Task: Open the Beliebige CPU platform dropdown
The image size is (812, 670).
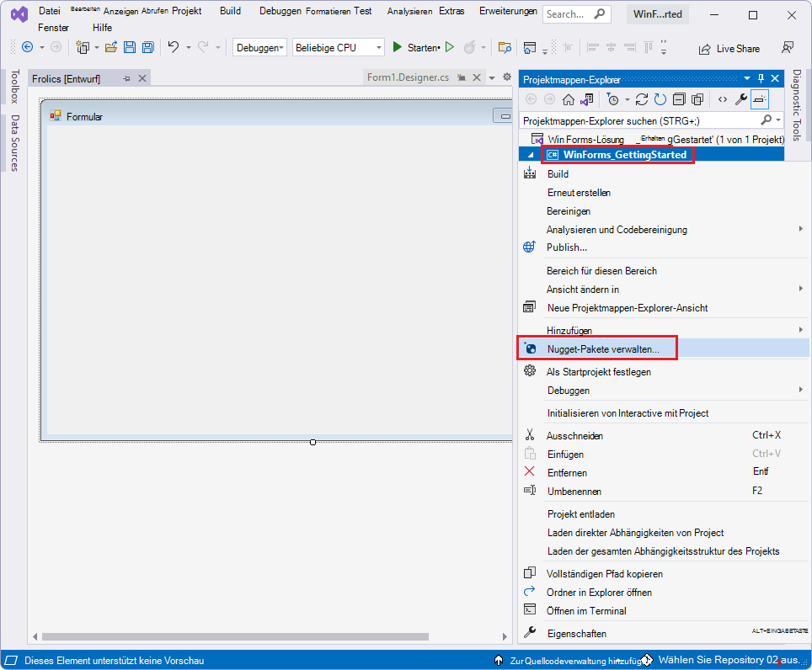Action: (x=338, y=47)
